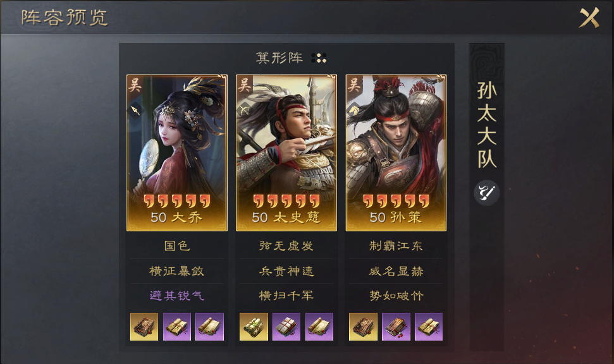Click the 箕形阵 formation dots icon
614x364 pixels.
(318, 58)
